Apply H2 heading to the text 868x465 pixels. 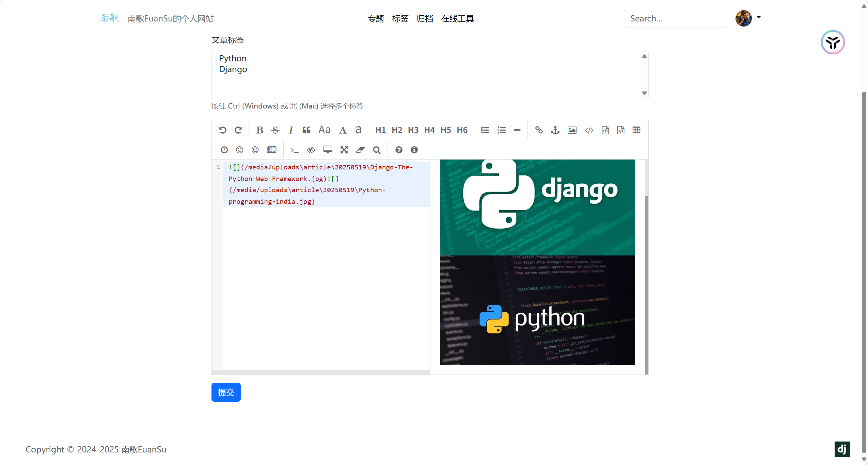(396, 130)
